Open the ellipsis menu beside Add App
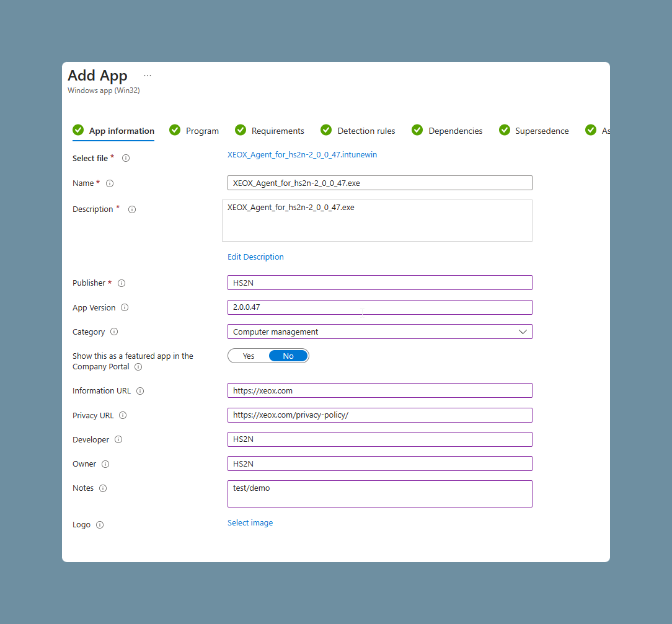672x624 pixels. [x=148, y=76]
